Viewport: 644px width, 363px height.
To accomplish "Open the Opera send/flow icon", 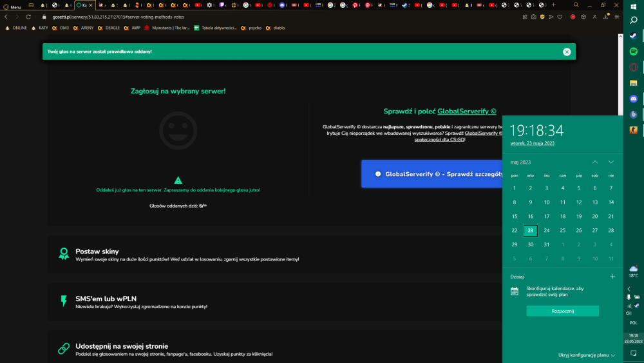I will [x=551, y=17].
